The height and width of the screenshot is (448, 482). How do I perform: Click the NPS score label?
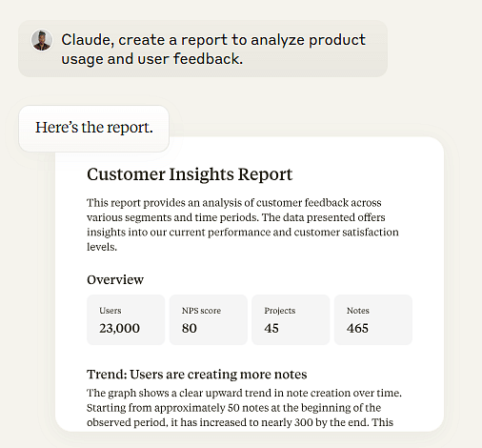coord(201,311)
